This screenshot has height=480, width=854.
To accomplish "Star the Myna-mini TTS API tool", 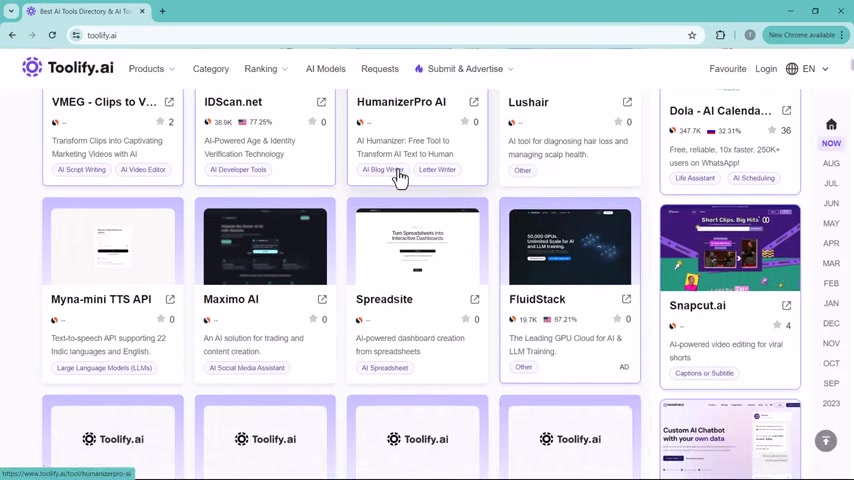I will (161, 319).
